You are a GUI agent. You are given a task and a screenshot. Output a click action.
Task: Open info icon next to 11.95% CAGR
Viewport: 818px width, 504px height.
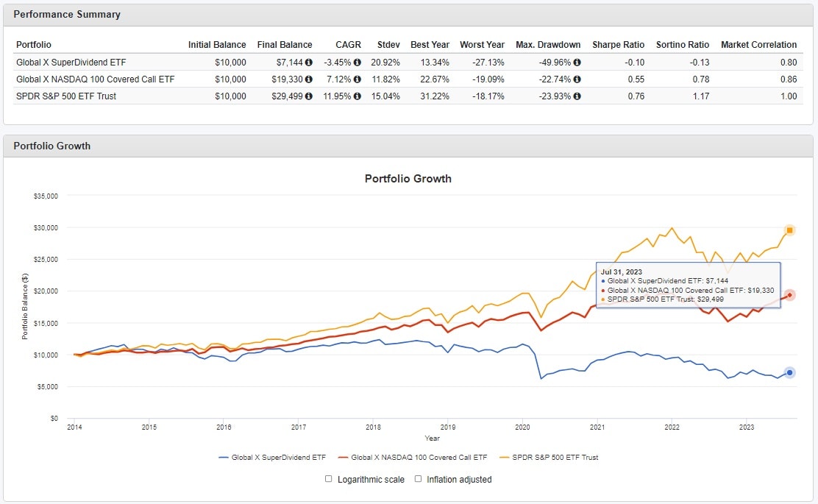tap(357, 96)
